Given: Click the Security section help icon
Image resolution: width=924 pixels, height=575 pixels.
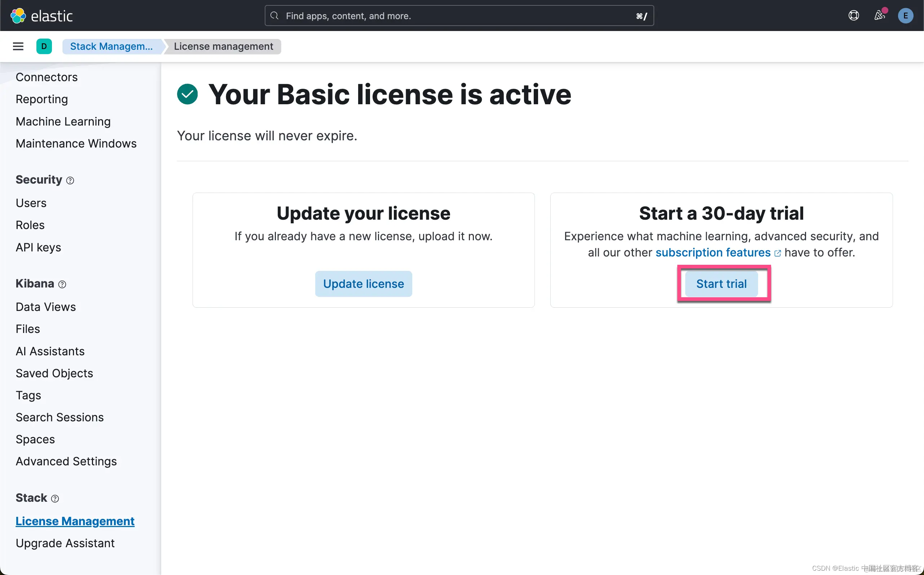Looking at the screenshot, I should (x=70, y=180).
